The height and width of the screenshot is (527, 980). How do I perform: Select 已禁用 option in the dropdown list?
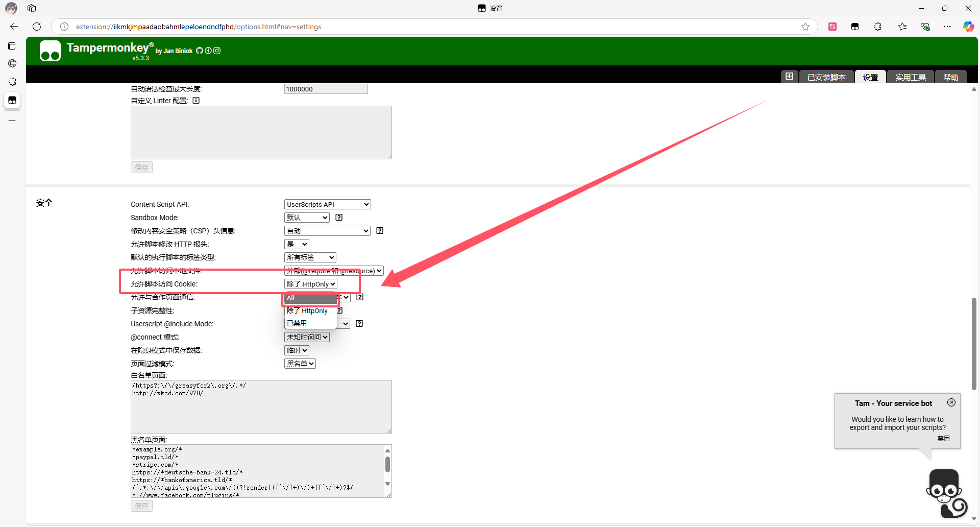click(x=310, y=323)
